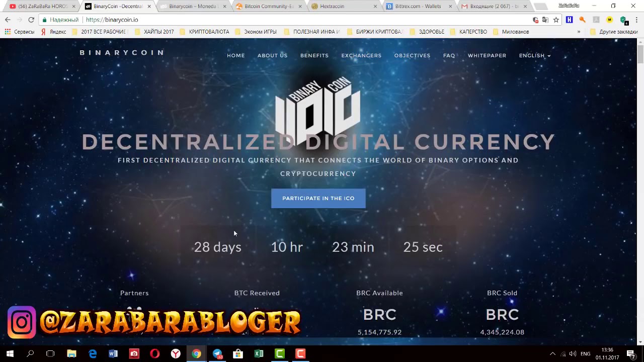Open Windows taskbar search
Image resolution: width=644 pixels, height=362 pixels.
(x=30, y=353)
